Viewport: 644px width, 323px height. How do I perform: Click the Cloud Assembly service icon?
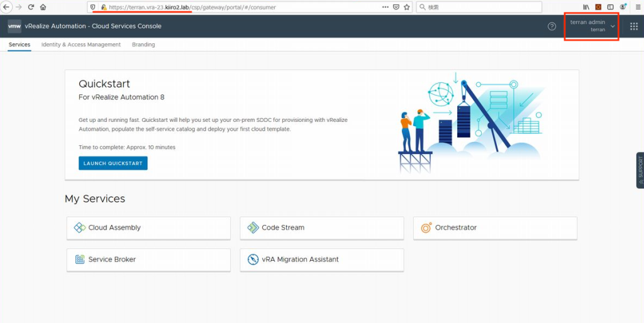[x=80, y=227]
